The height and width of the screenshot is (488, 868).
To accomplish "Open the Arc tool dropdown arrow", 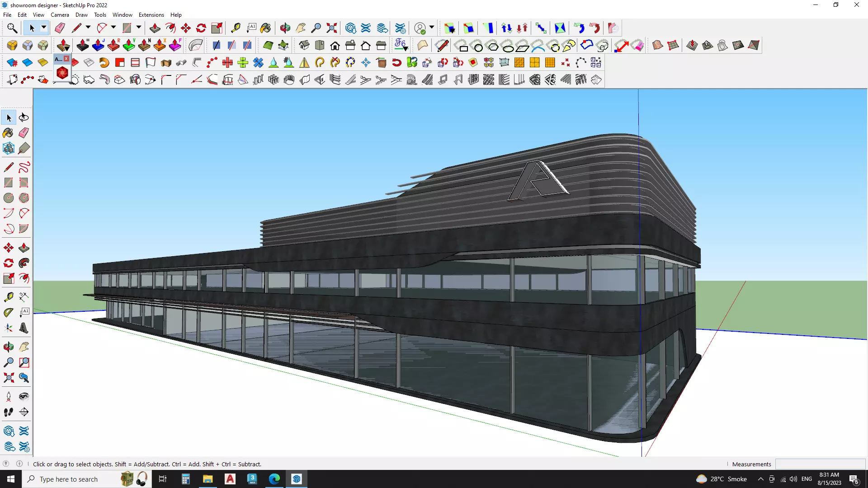I will pos(113,28).
